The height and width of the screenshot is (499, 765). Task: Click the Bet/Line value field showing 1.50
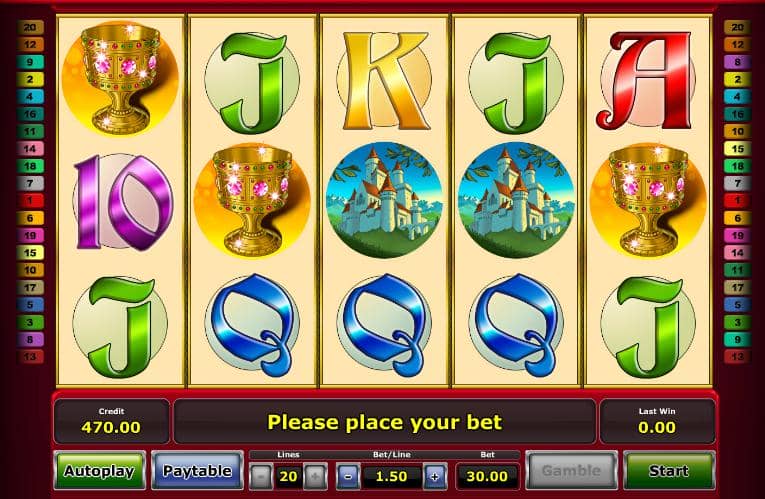click(x=392, y=476)
